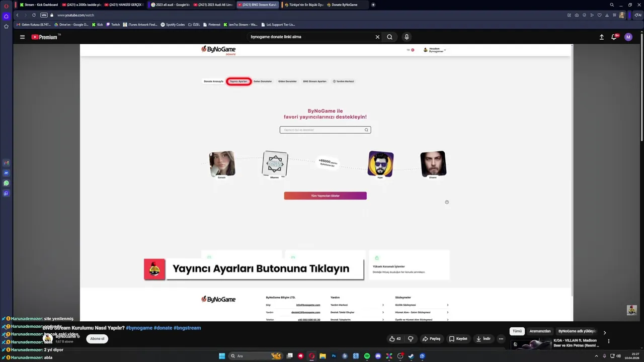Image resolution: width=644 pixels, height=362 pixels.
Task: Show hidden system tray icons
Action: [x=596, y=356]
